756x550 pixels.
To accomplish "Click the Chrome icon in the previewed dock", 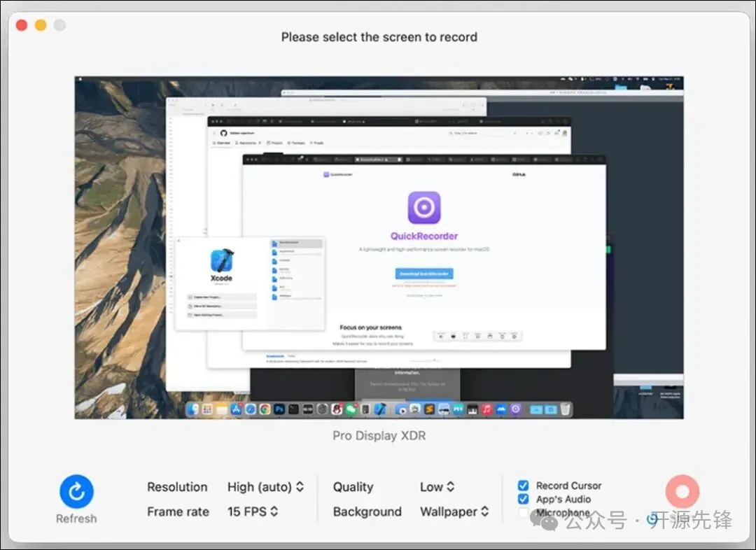I will [x=265, y=409].
